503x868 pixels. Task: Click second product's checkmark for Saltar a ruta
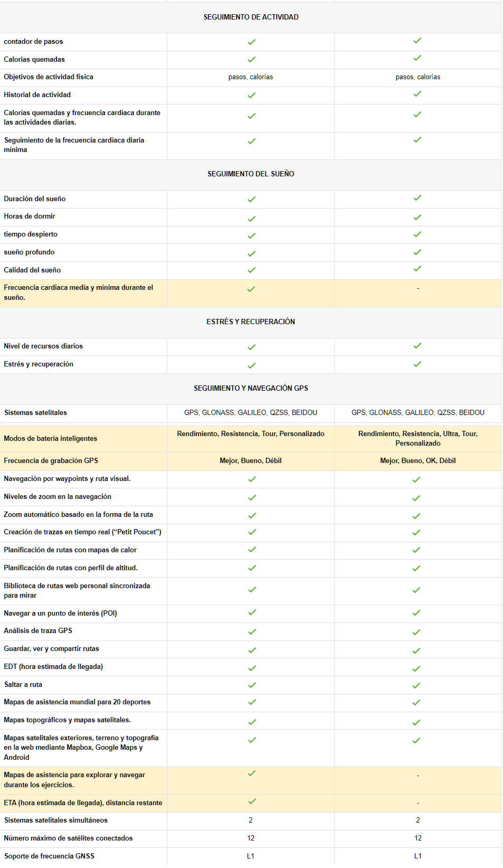point(416,685)
